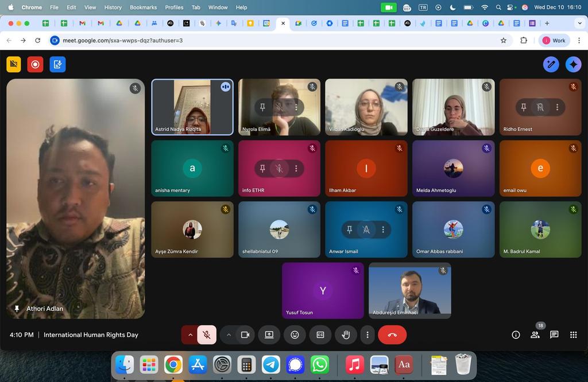Open the activities grid menu
Screen dimensions: 588x382
(x=574, y=335)
